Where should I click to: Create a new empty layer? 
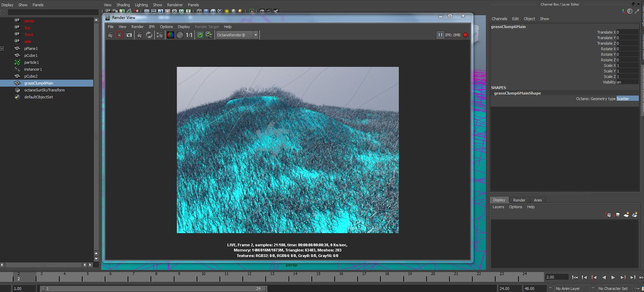point(626,215)
